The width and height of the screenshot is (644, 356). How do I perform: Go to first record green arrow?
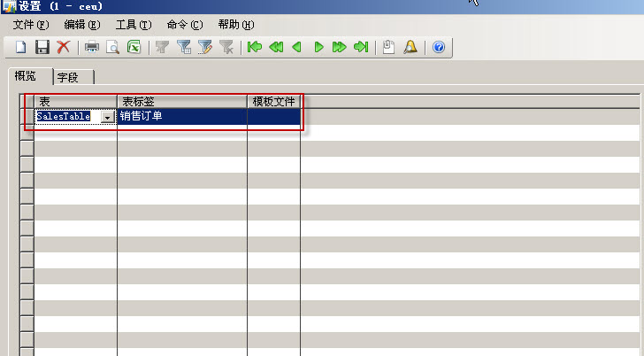[255, 47]
